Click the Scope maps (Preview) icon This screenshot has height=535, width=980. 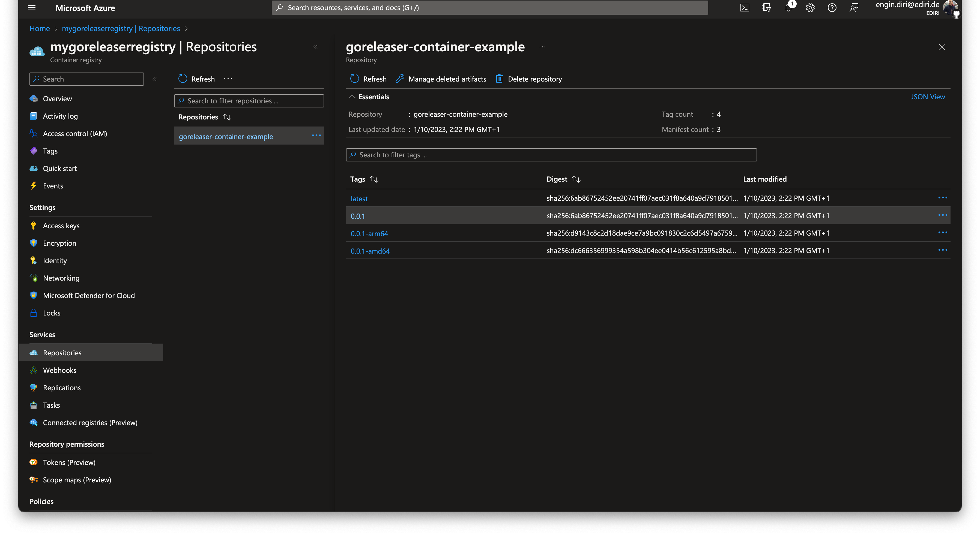point(34,480)
